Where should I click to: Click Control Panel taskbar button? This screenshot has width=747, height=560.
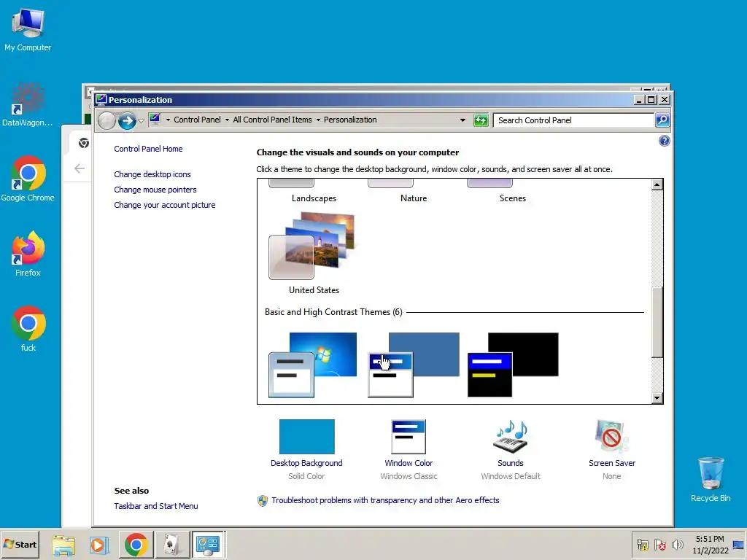click(208, 545)
